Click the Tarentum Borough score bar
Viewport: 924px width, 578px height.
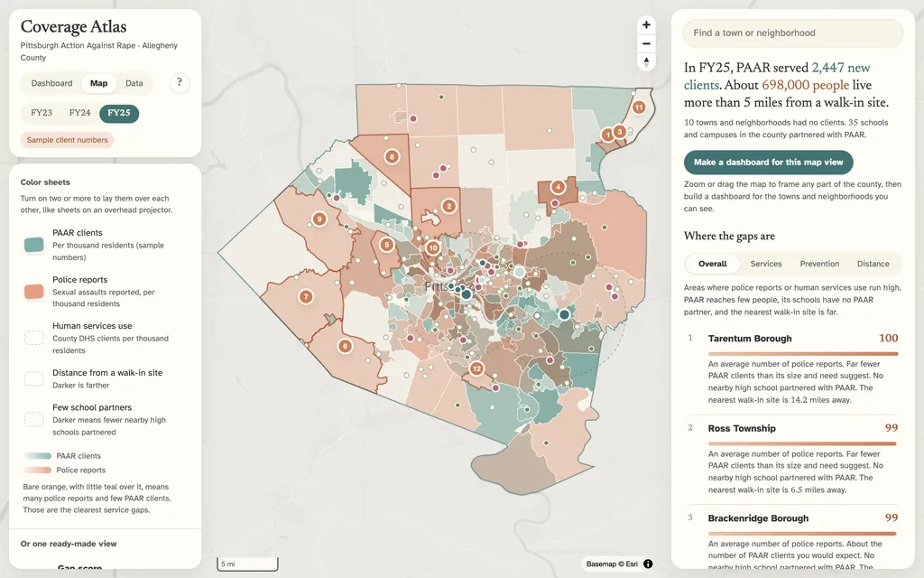click(x=802, y=354)
